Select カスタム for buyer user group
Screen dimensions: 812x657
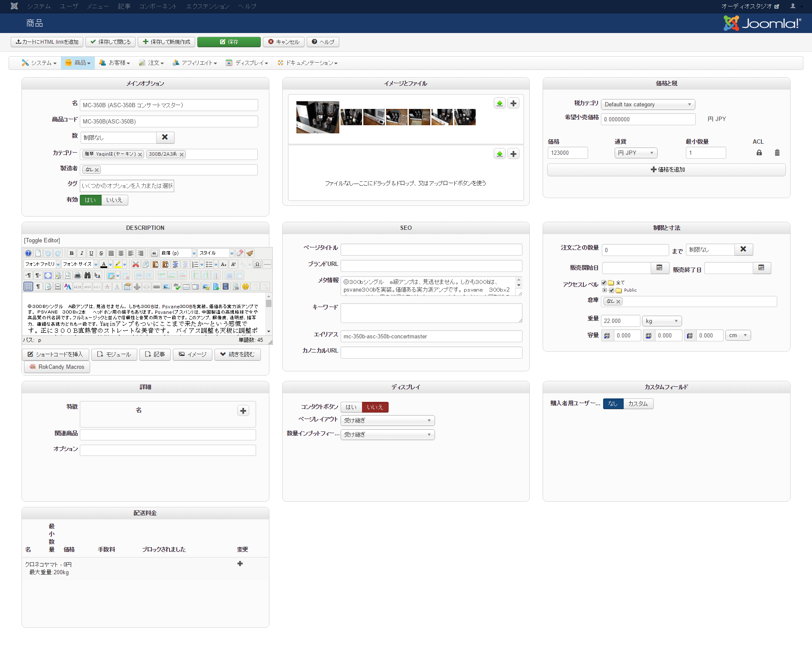[x=638, y=404]
